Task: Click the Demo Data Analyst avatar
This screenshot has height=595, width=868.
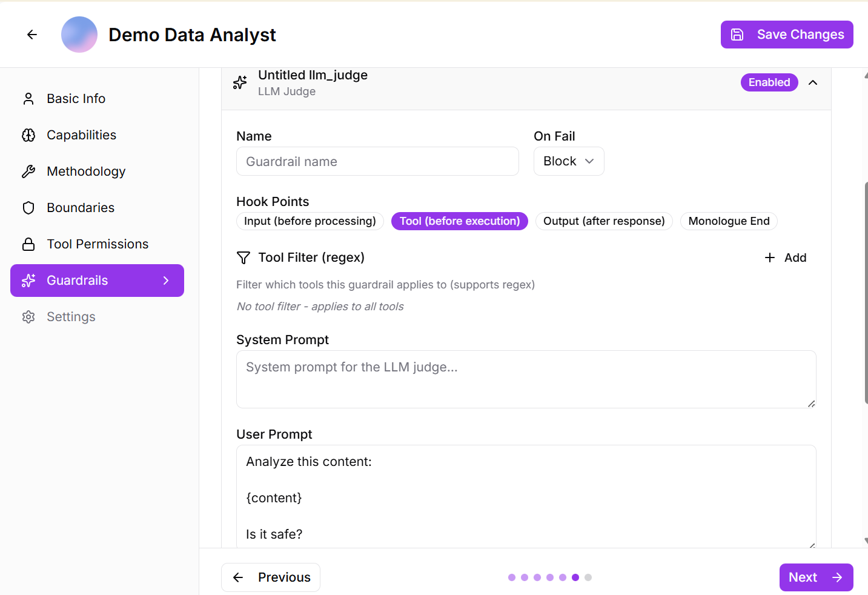Action: [x=79, y=35]
